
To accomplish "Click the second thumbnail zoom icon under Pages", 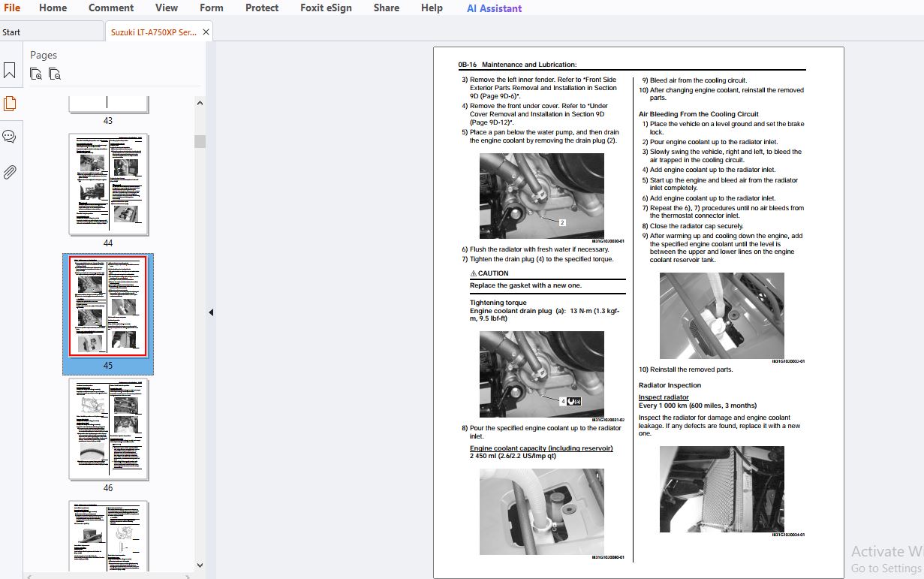I will 55,74.
